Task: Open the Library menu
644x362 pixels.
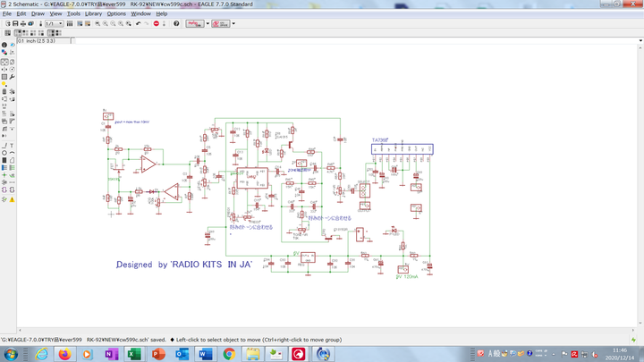Action: pos(93,14)
